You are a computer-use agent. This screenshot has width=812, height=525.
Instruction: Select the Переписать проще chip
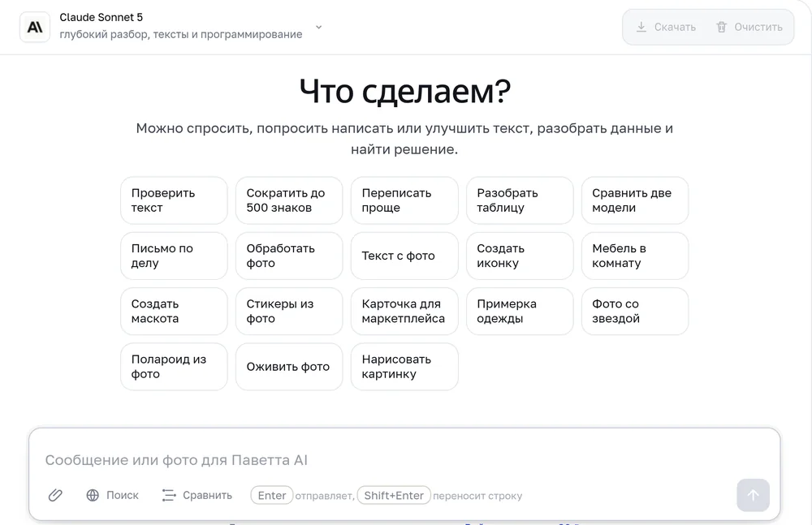pyautogui.click(x=404, y=200)
